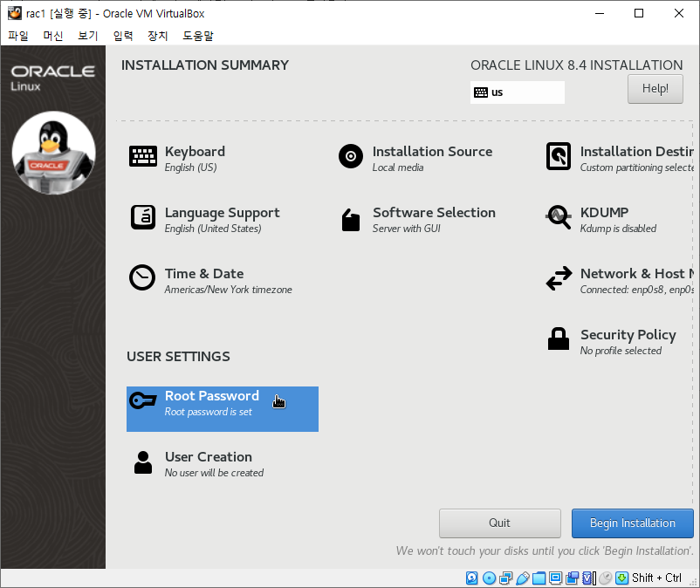Click 'Americas/New York timezone' text
The height and width of the screenshot is (588, 700).
[x=228, y=290]
